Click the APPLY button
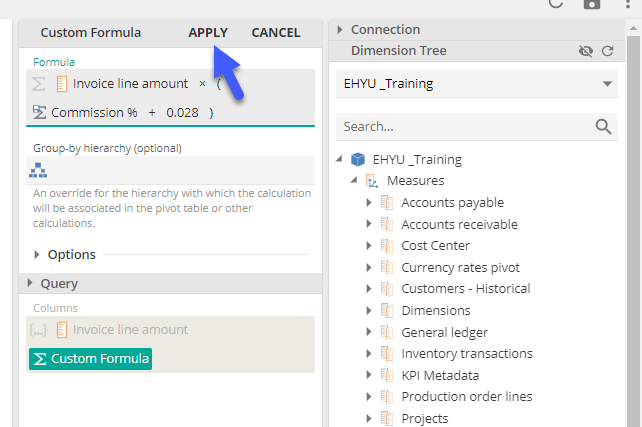Viewport: 642px width, 427px height. click(208, 33)
